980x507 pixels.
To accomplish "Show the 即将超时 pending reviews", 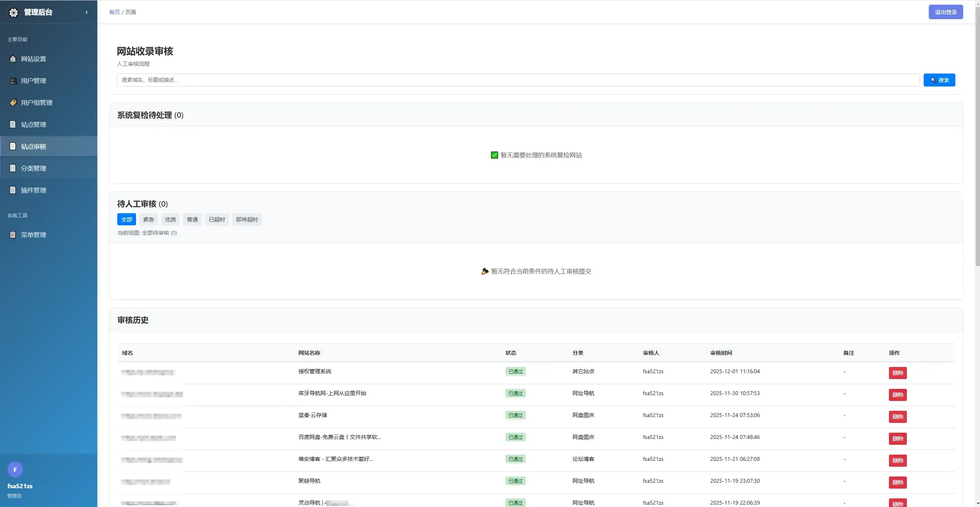I will pos(247,219).
